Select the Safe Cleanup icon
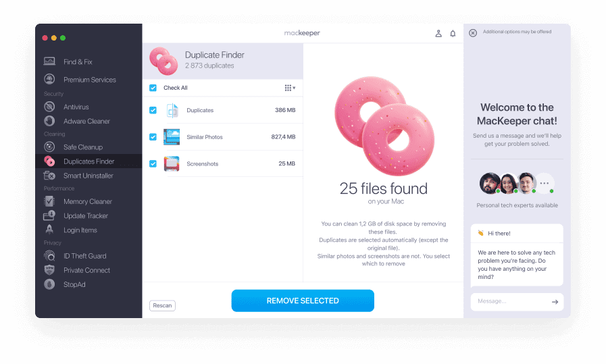Image resolution: width=606 pixels, height=364 pixels. [x=49, y=147]
